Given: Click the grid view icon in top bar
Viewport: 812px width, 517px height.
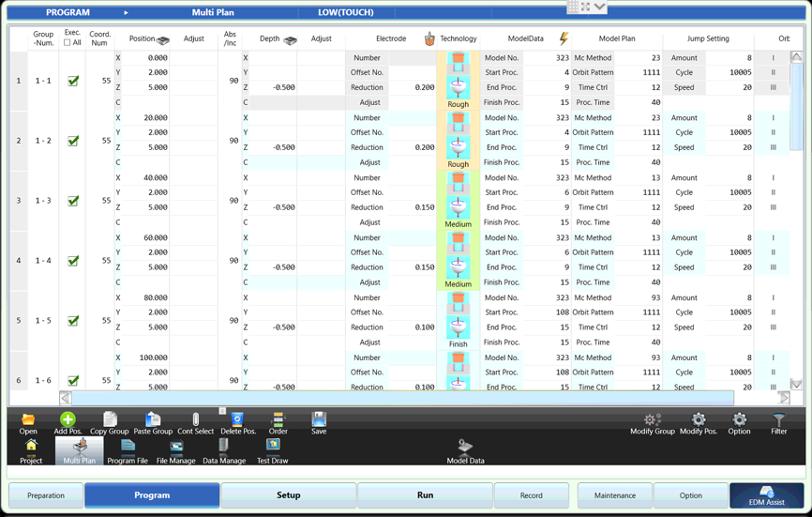Looking at the screenshot, I should coord(573,7).
